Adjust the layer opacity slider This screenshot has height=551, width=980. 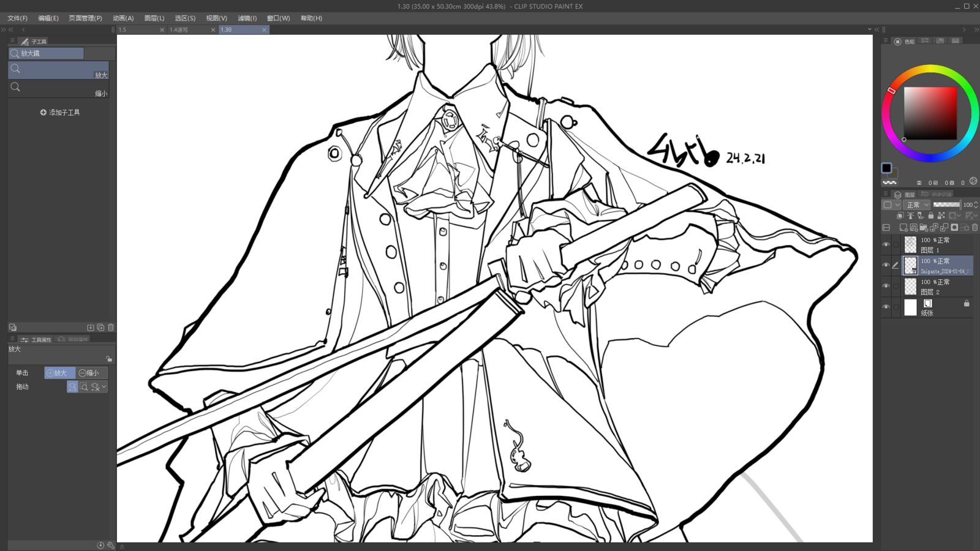tap(947, 204)
